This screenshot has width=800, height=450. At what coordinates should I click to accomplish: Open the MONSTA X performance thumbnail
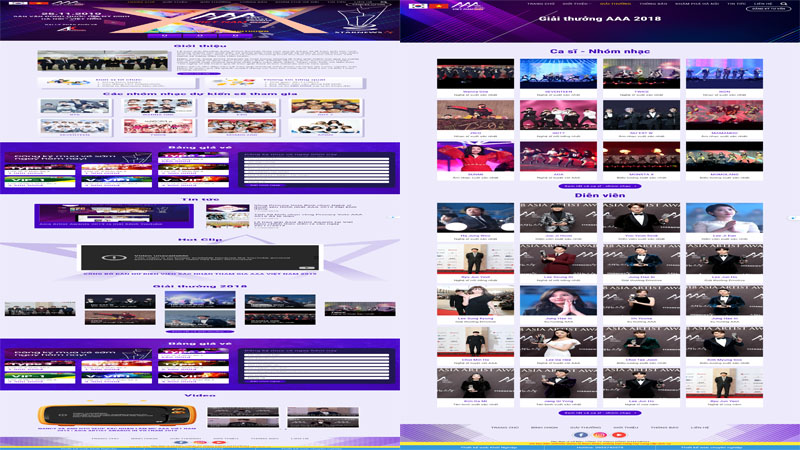pyautogui.click(x=641, y=157)
